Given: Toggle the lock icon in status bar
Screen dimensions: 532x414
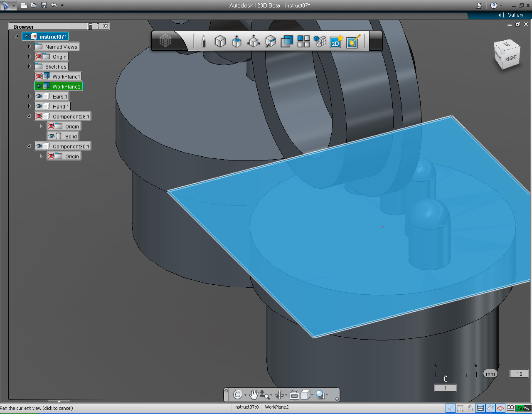Looking at the screenshot, I should coord(470,408).
